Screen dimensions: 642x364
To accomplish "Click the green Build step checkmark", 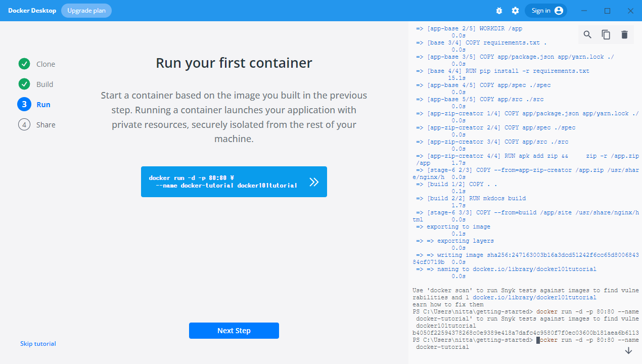I will pyautogui.click(x=24, y=84).
